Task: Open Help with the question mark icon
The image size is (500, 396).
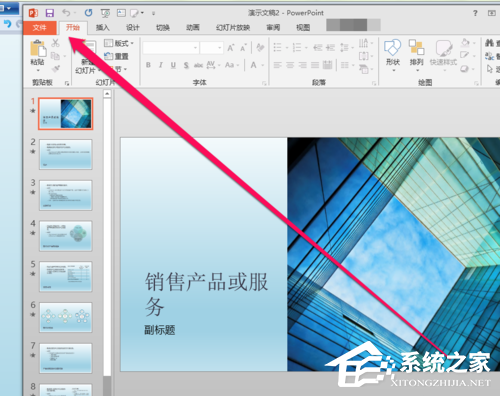Action: [475, 13]
